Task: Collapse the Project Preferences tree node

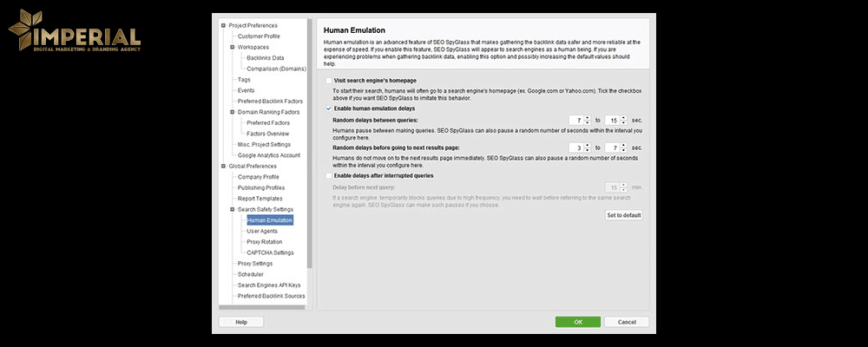Action: [223, 25]
